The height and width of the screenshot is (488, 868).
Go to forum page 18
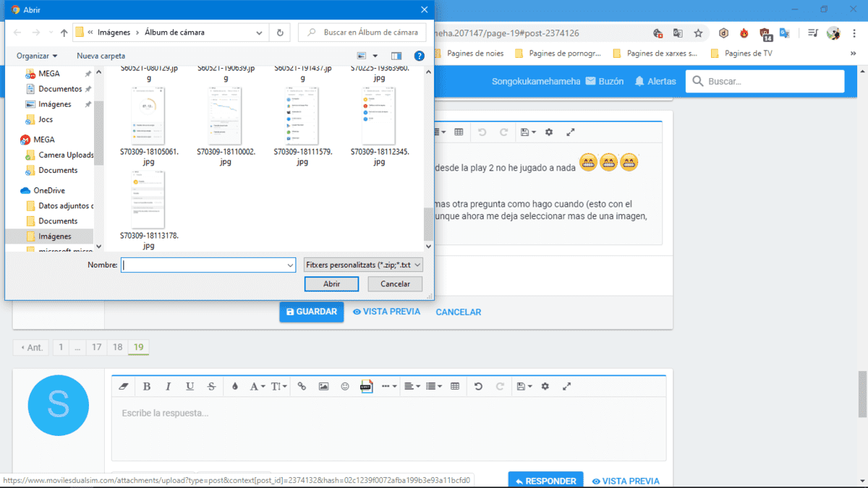(x=117, y=347)
